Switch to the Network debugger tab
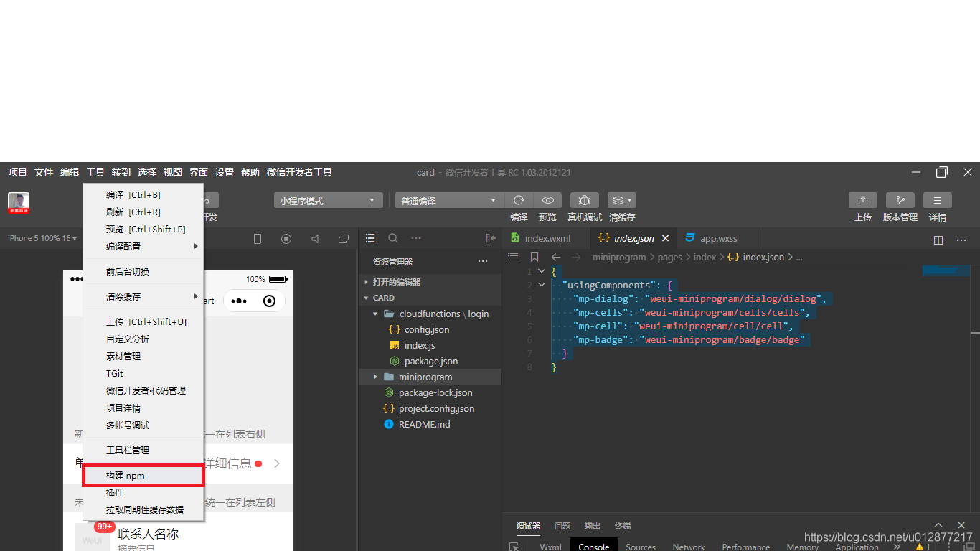The width and height of the screenshot is (980, 551). [x=689, y=547]
